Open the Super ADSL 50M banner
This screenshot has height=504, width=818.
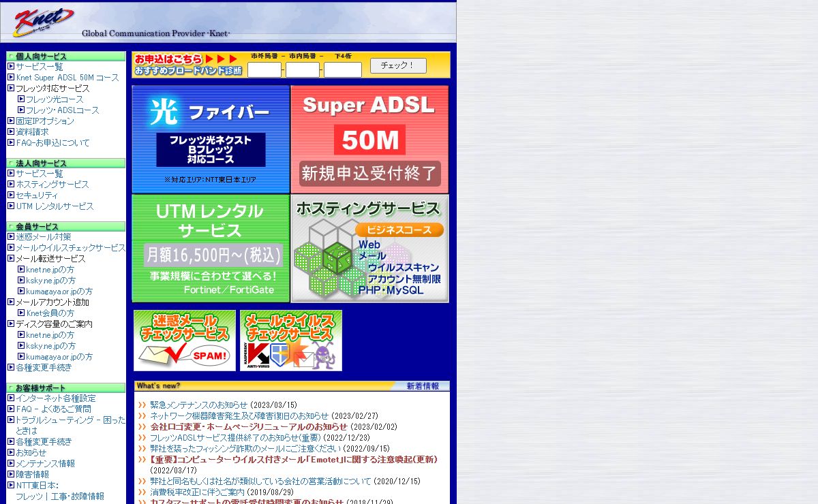coord(369,140)
